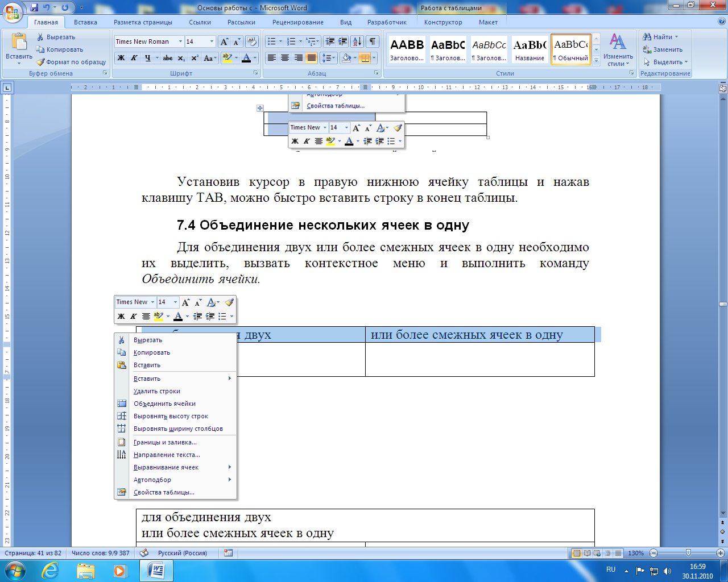Screen dimensions: 728x582
Task: Switch to Full Screen Reading view icon
Action: click(587, 553)
